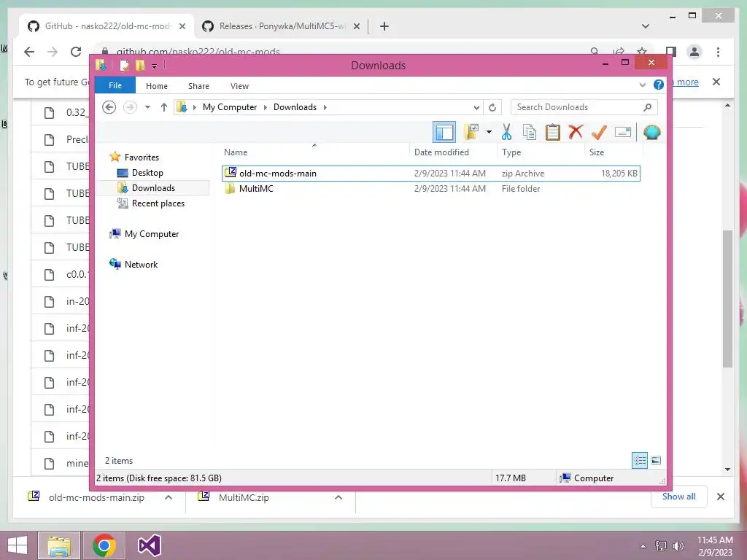The height and width of the screenshot is (560, 747).
Task: Open a new Chrome tab
Action: (x=384, y=26)
